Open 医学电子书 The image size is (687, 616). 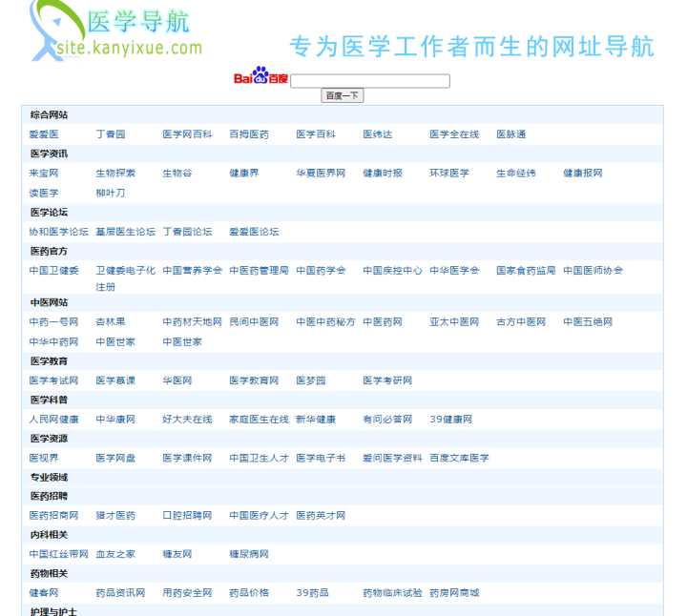pos(321,459)
